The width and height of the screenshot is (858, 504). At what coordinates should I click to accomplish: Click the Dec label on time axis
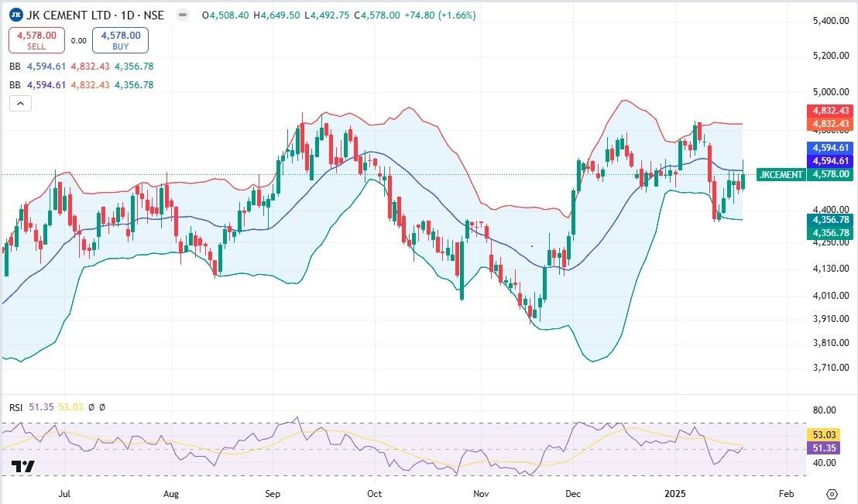pos(573,494)
